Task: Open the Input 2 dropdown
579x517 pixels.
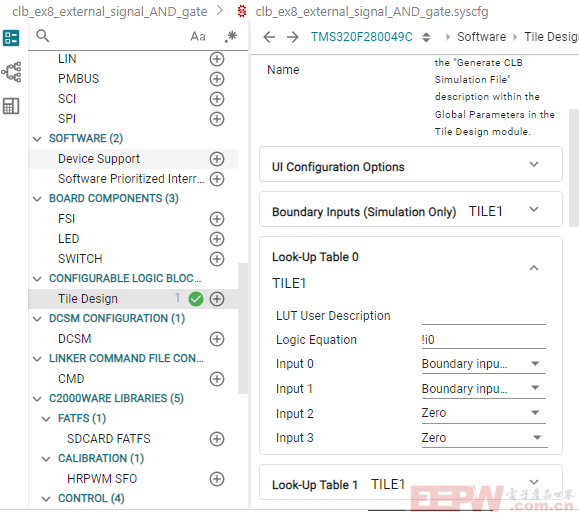Action: [483, 413]
